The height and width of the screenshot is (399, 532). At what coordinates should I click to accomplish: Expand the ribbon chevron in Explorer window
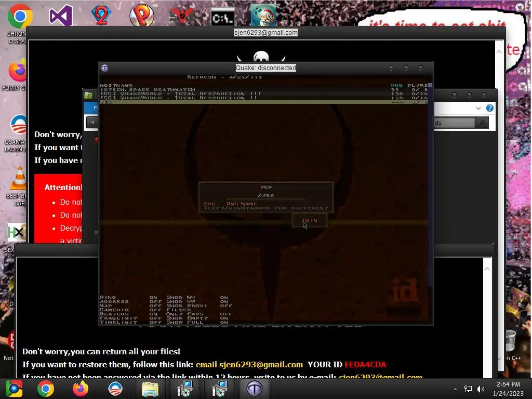point(478,108)
